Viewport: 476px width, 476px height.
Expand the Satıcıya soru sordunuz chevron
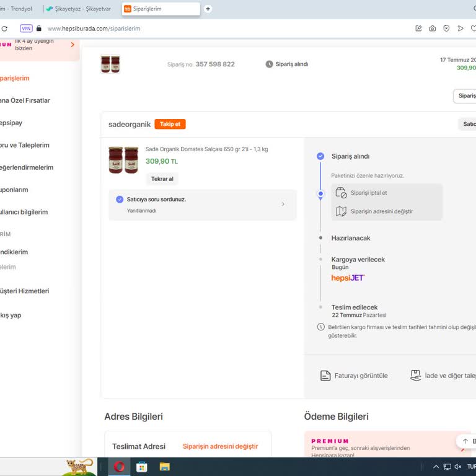point(283,204)
